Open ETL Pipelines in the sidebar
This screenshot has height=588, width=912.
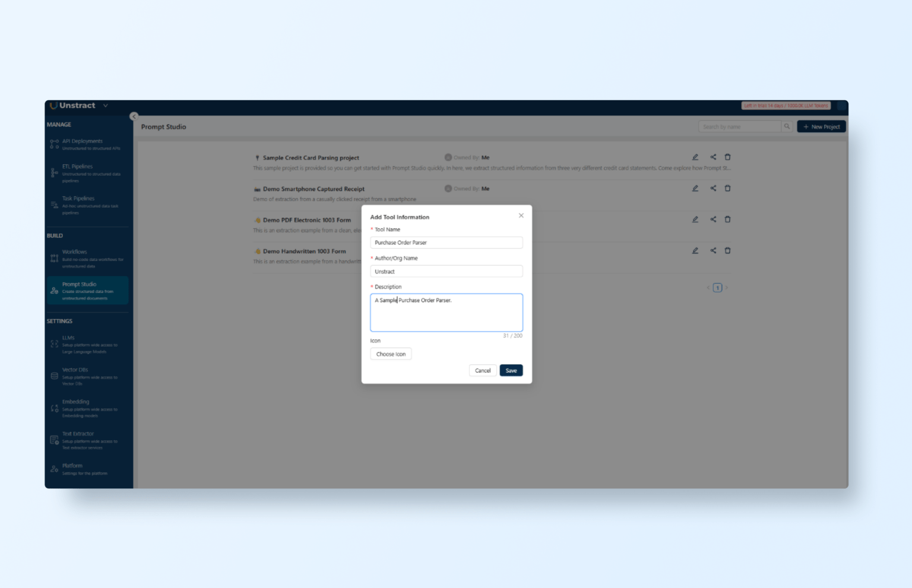(88, 173)
